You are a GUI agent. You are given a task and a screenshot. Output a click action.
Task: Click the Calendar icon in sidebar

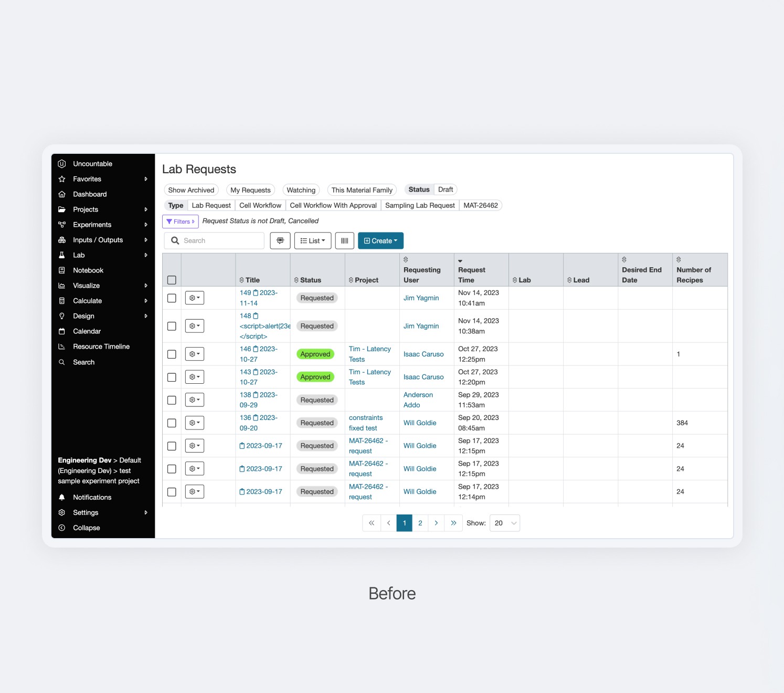pos(62,331)
